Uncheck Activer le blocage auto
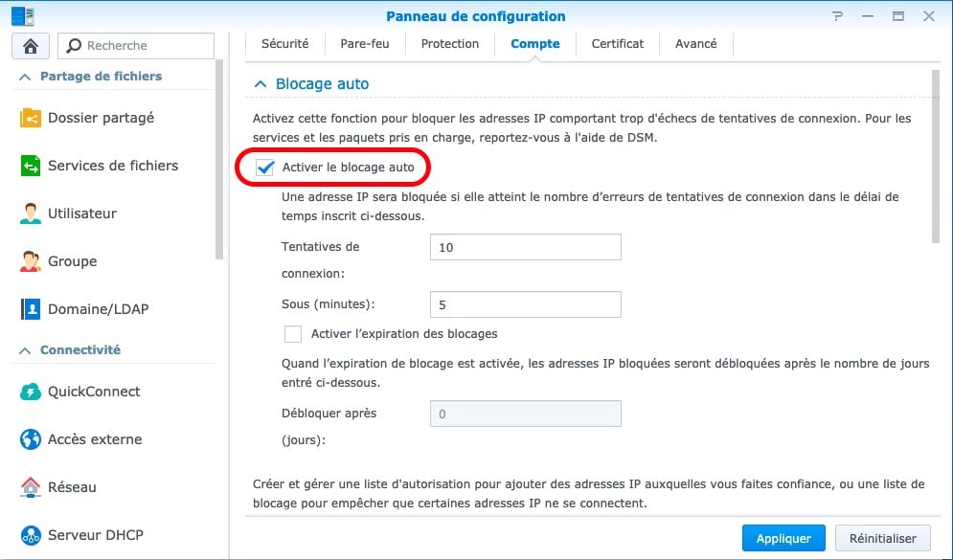953x560 pixels. (x=265, y=167)
